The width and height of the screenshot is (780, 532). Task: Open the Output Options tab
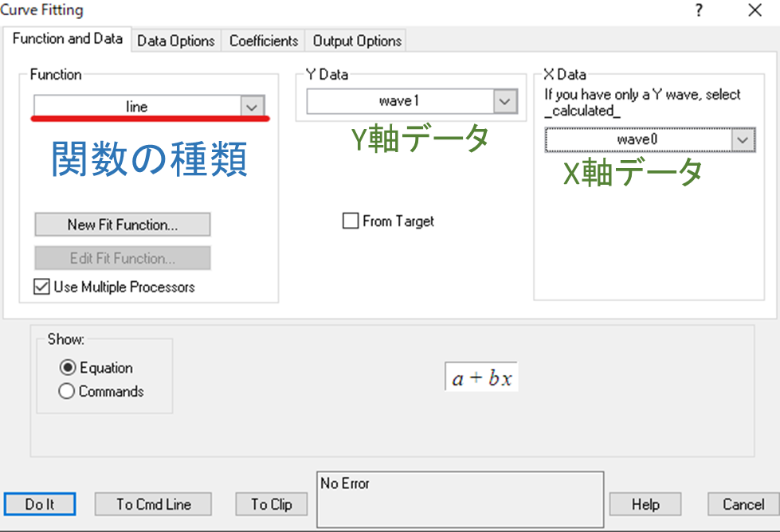point(357,41)
